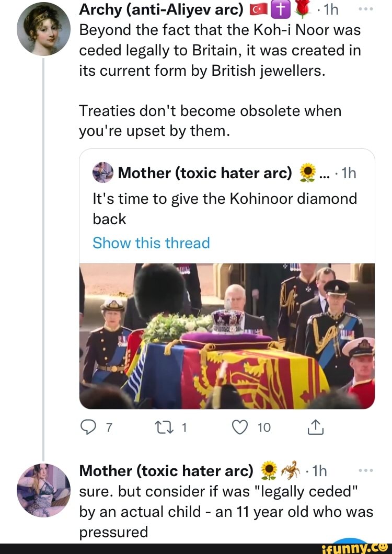Screen dimensions: 392x554
Task: Open more options on Mother's reply
Action: [367, 470]
